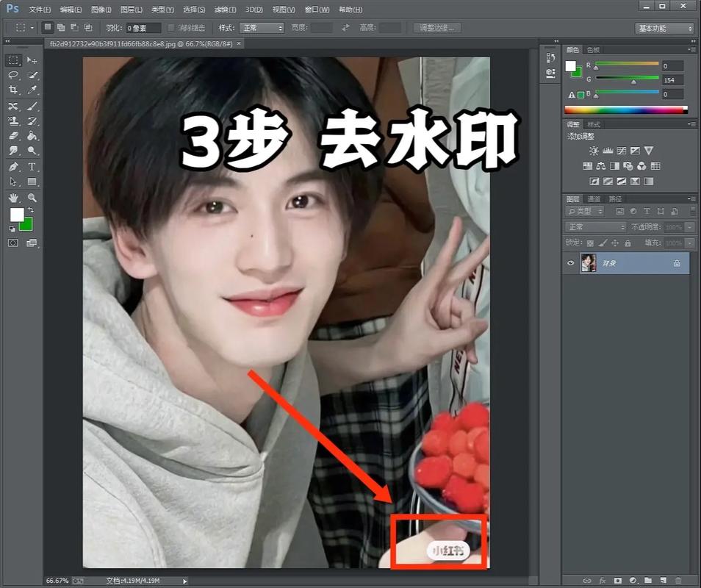Select the Crop tool
The image size is (701, 588).
point(13,90)
